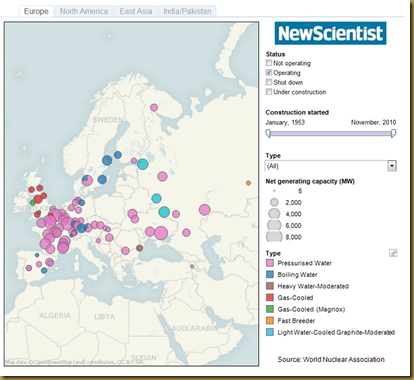Viewport: 414px width, 380px height.
Task: Click the SAUDI ARABIA map label
Action: coord(192,328)
